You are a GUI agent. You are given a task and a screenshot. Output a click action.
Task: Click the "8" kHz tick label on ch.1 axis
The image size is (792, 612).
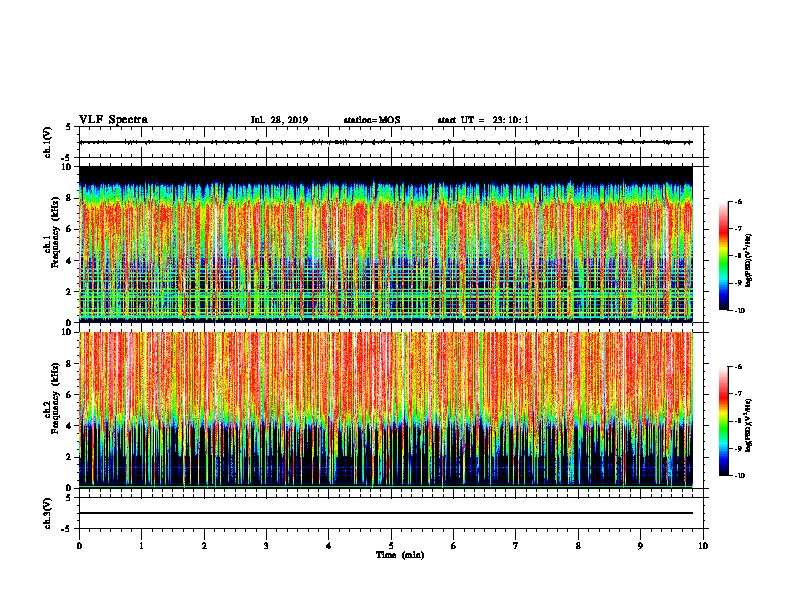point(69,198)
